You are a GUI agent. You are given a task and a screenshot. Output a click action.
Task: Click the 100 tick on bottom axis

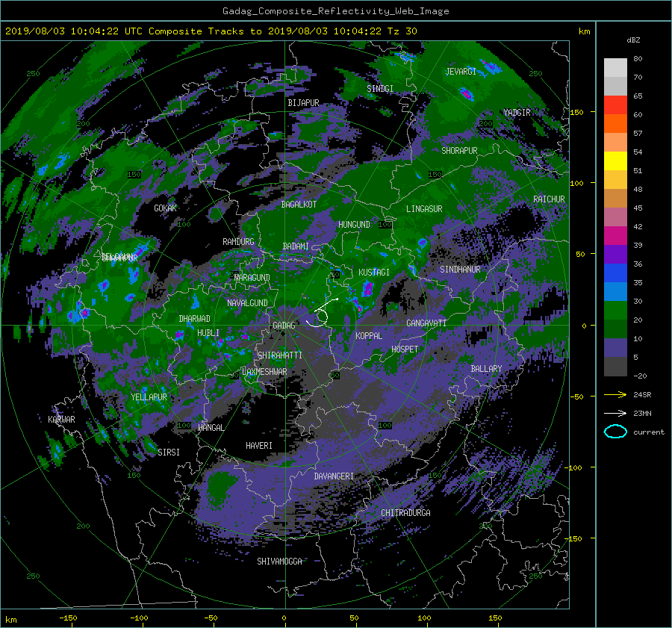pyautogui.click(x=424, y=618)
